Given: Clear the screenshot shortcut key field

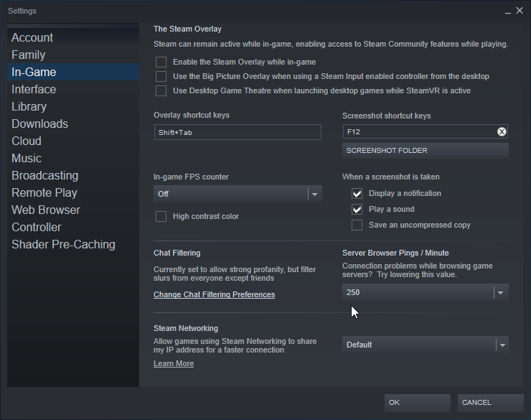Looking at the screenshot, I should point(502,131).
